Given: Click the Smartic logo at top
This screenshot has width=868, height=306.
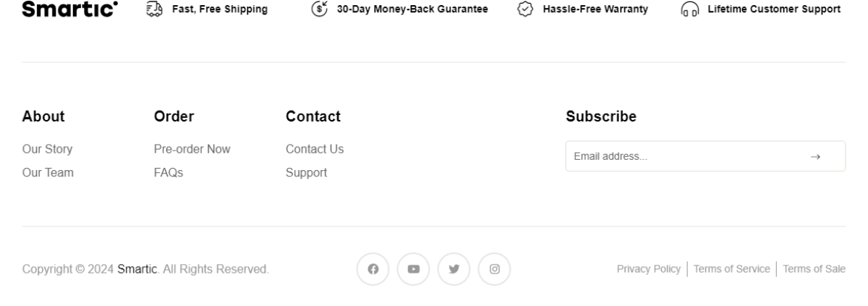Looking at the screenshot, I should (70, 9).
